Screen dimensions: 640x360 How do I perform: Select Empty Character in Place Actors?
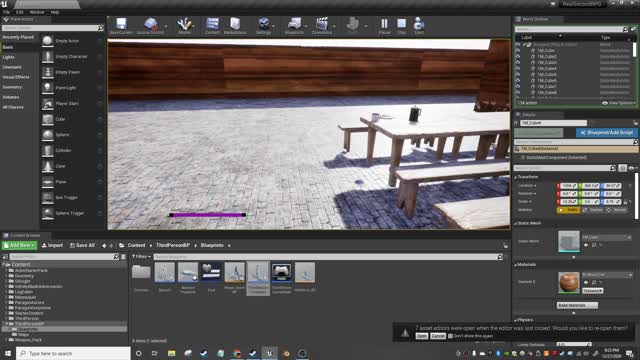click(x=72, y=56)
